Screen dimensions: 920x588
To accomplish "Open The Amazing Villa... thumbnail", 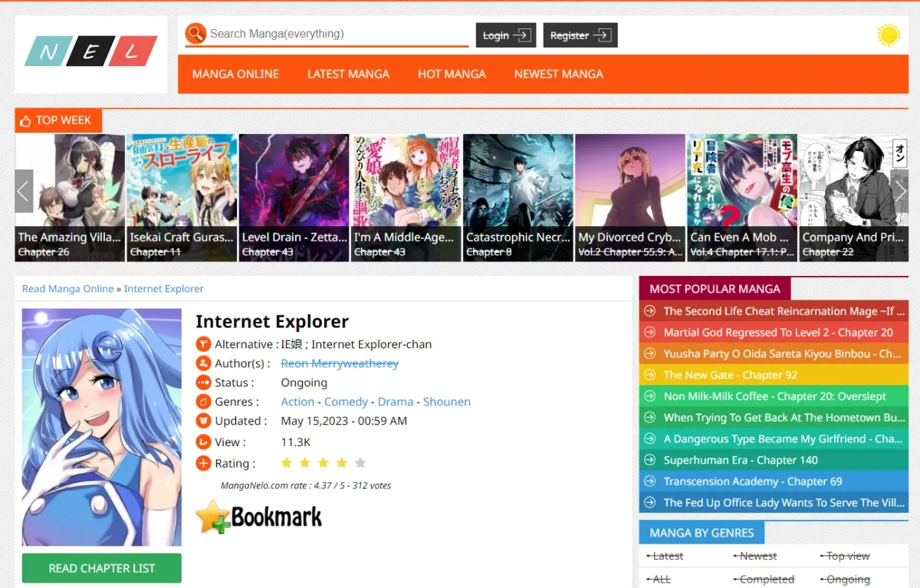I will [70, 198].
